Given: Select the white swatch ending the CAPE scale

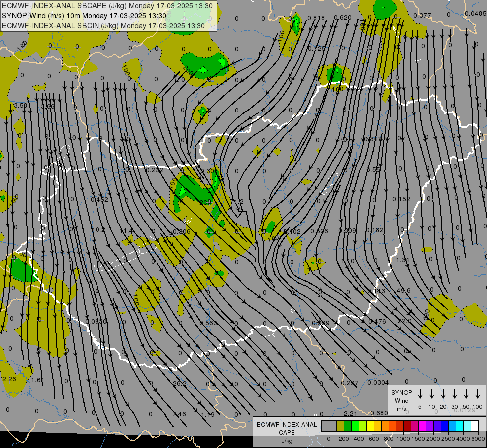Looking at the screenshot, I should (475, 426).
